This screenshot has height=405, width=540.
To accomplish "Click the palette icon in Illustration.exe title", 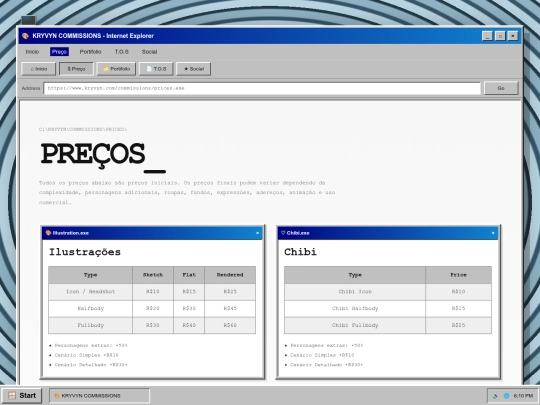I will [48, 233].
